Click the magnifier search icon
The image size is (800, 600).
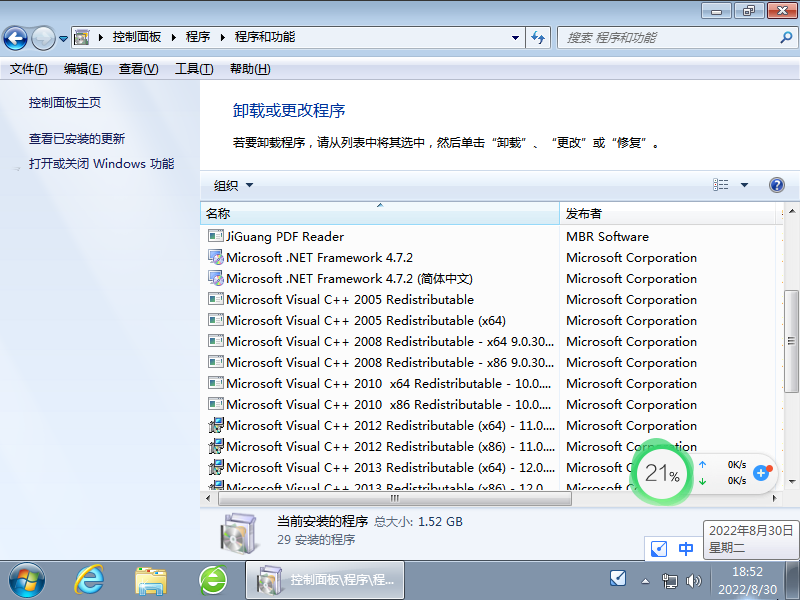coord(786,37)
